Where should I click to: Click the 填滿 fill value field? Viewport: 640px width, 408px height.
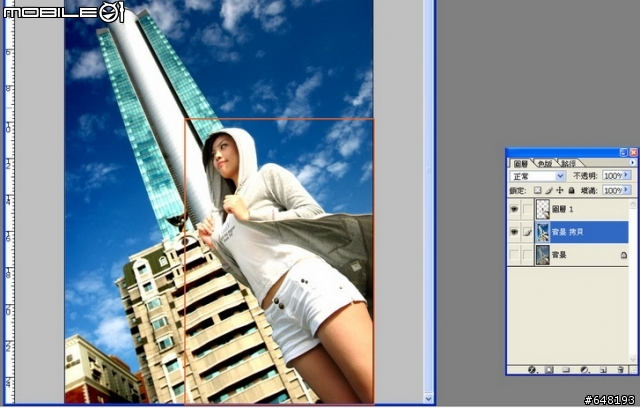pos(613,190)
